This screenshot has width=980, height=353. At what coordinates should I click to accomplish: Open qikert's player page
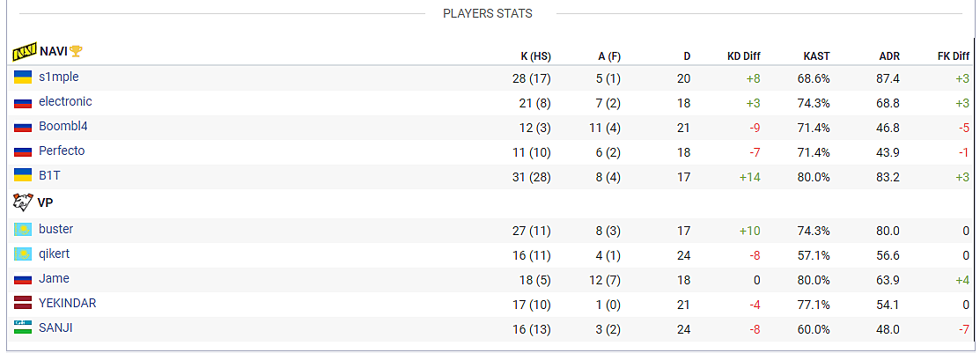[x=54, y=254]
